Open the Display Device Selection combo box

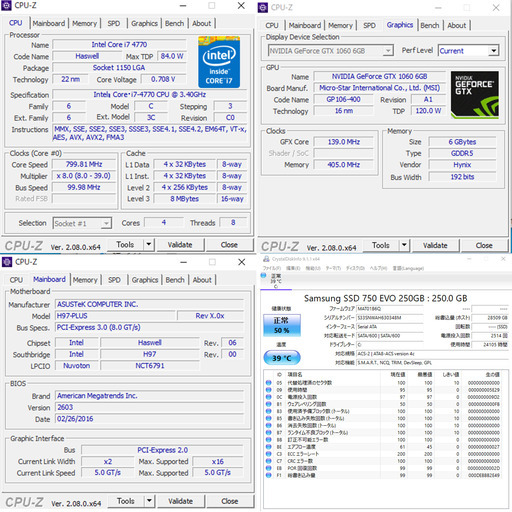click(x=330, y=51)
